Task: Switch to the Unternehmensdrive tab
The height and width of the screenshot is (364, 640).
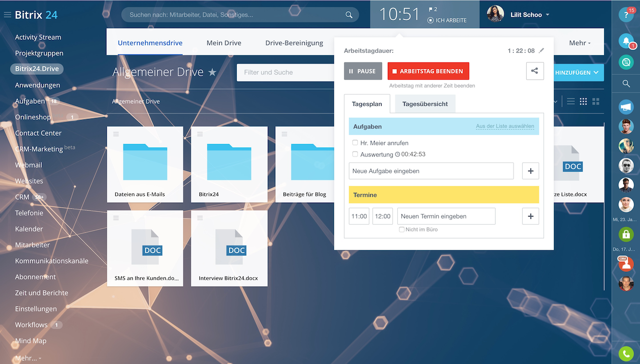Action: click(x=150, y=43)
